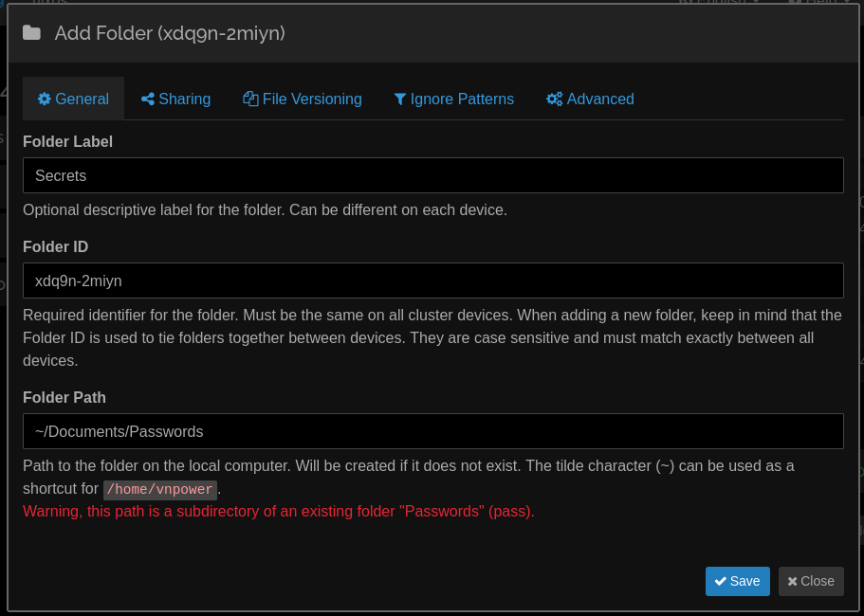Click the cogs icon beside Advanced
This screenshot has width=864, height=616.
pos(554,100)
